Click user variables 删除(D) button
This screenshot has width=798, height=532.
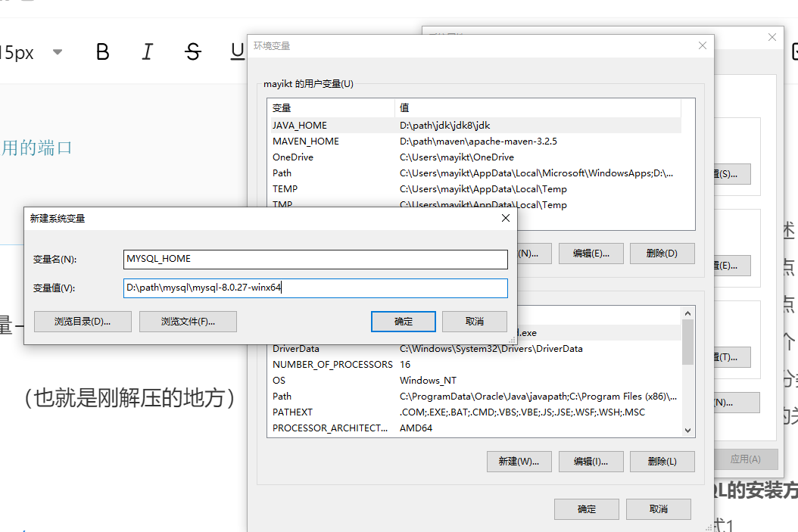pos(662,254)
